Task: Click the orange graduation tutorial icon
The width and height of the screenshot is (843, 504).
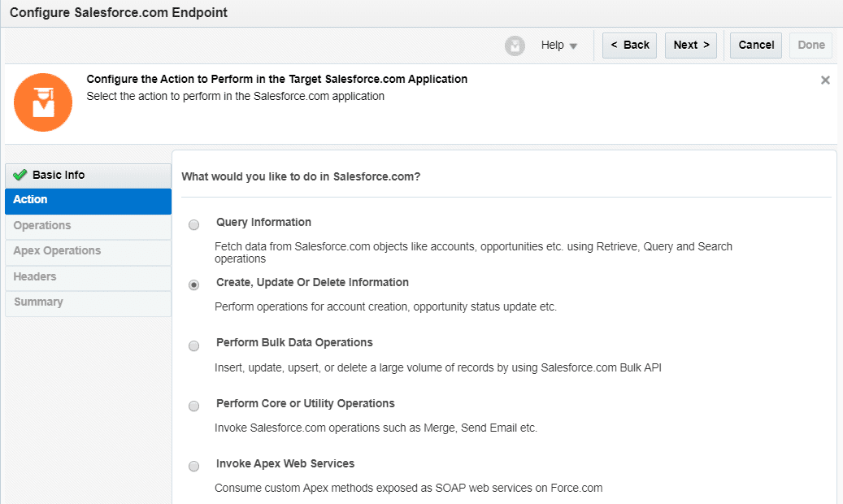Action: (43, 102)
